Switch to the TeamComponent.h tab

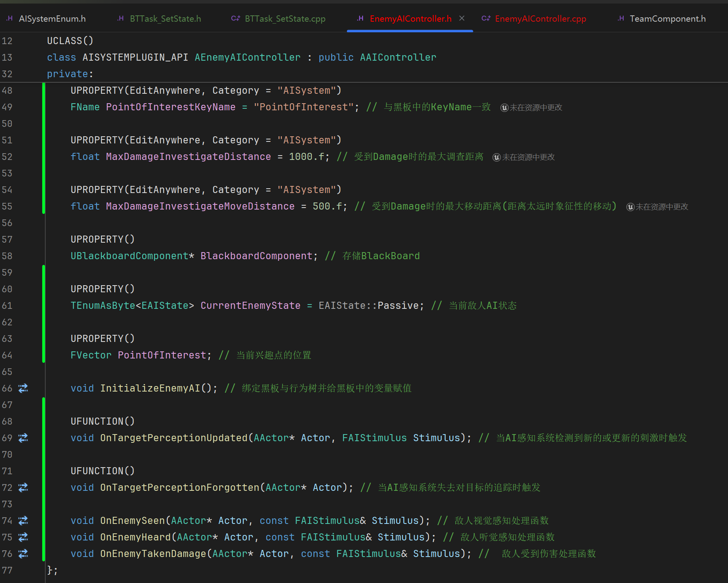[662, 19]
